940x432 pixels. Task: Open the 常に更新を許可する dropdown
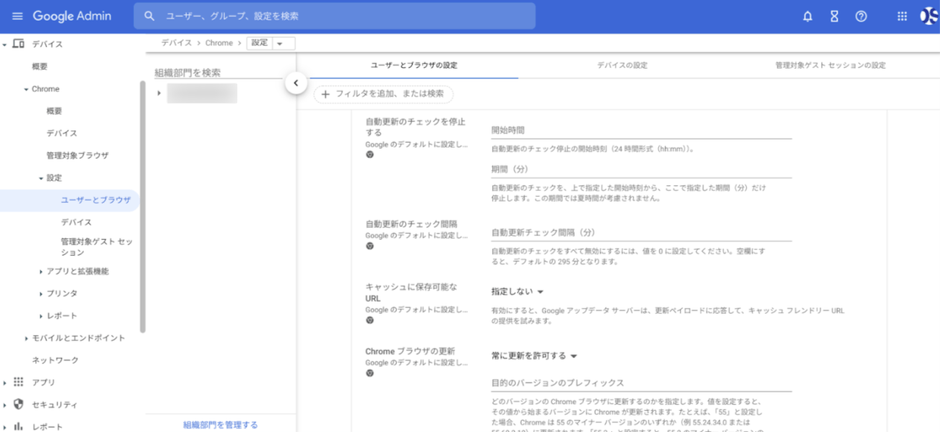point(535,356)
